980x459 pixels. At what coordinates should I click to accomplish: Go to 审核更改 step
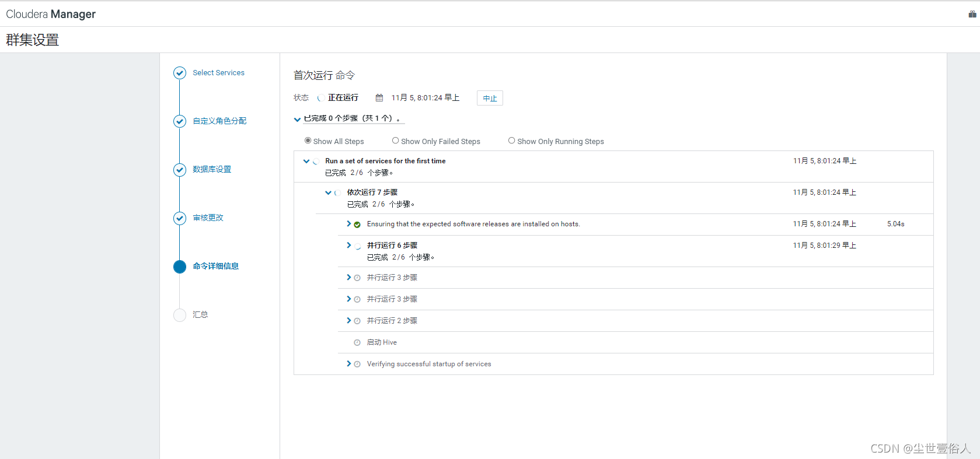click(x=208, y=218)
